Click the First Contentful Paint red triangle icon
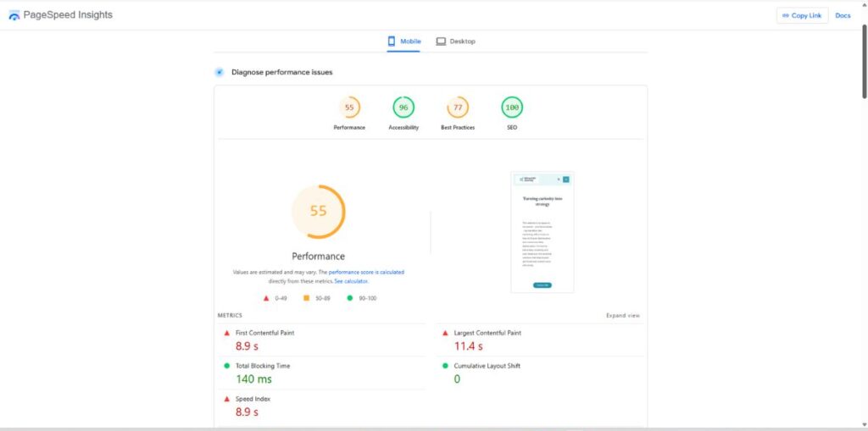Image resolution: width=868 pixels, height=431 pixels. click(226, 333)
